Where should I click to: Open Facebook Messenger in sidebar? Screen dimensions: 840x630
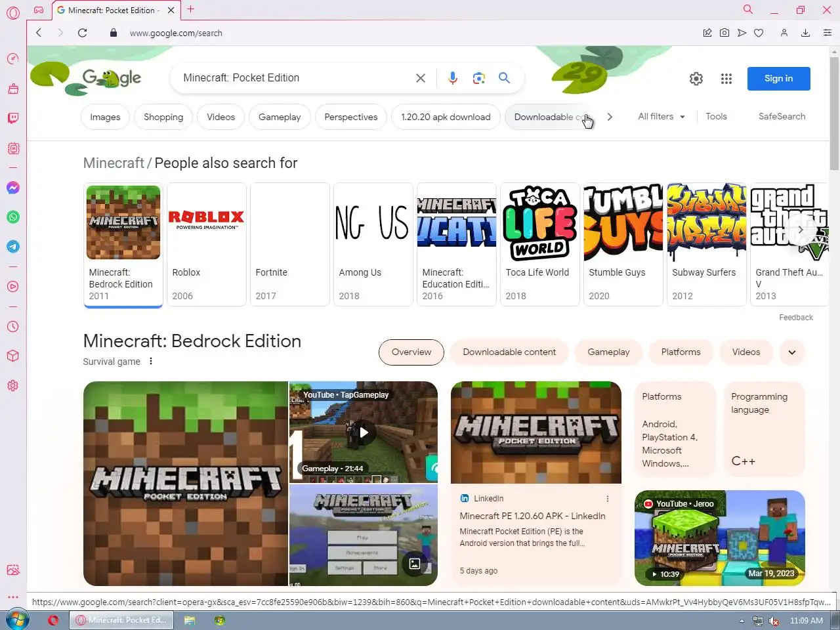click(13, 188)
